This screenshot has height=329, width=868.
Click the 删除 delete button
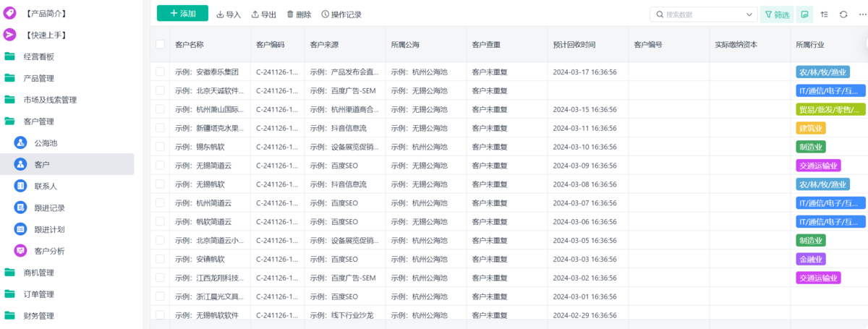tap(299, 14)
